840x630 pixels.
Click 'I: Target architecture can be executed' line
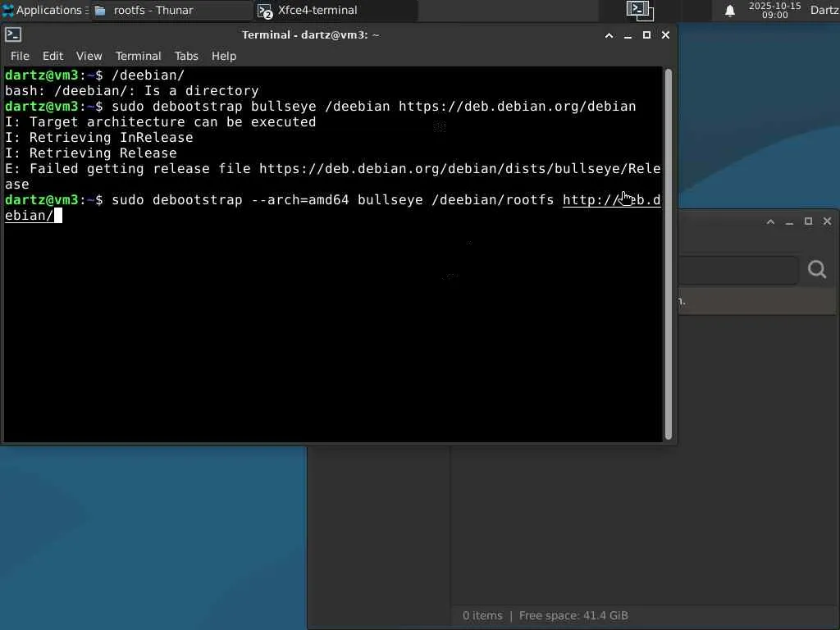(161, 122)
